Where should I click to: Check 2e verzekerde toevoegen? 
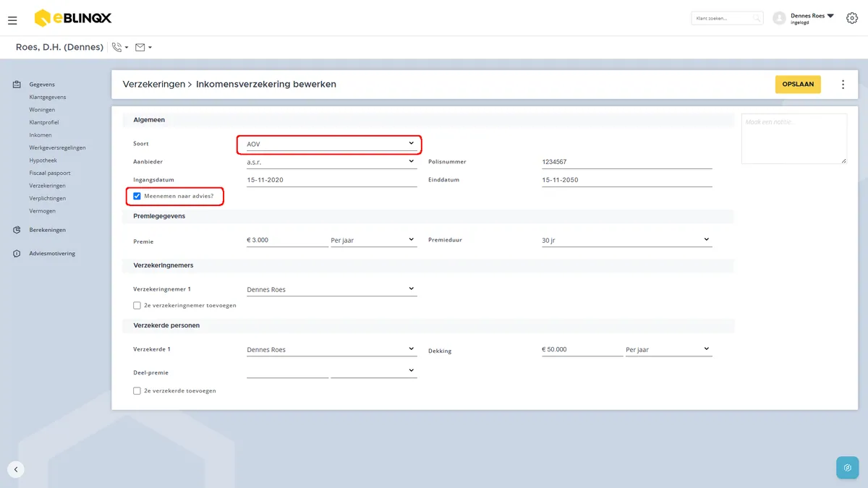click(x=137, y=391)
